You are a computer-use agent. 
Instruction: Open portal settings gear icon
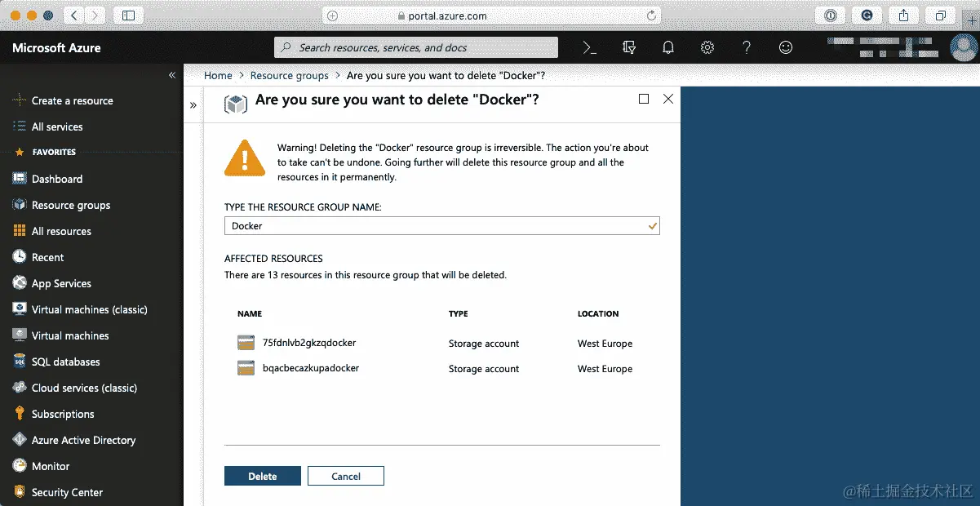click(707, 48)
